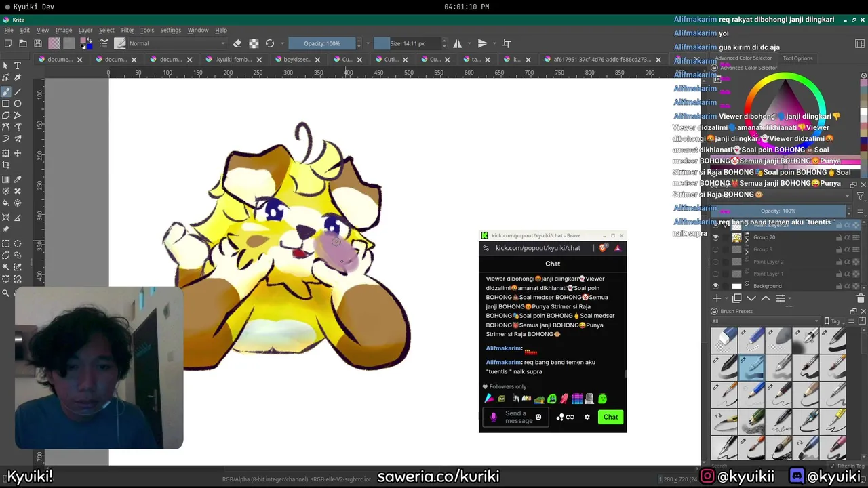Open the choose workspace button
The height and width of the screenshot is (488, 868).
pyautogui.click(x=860, y=43)
